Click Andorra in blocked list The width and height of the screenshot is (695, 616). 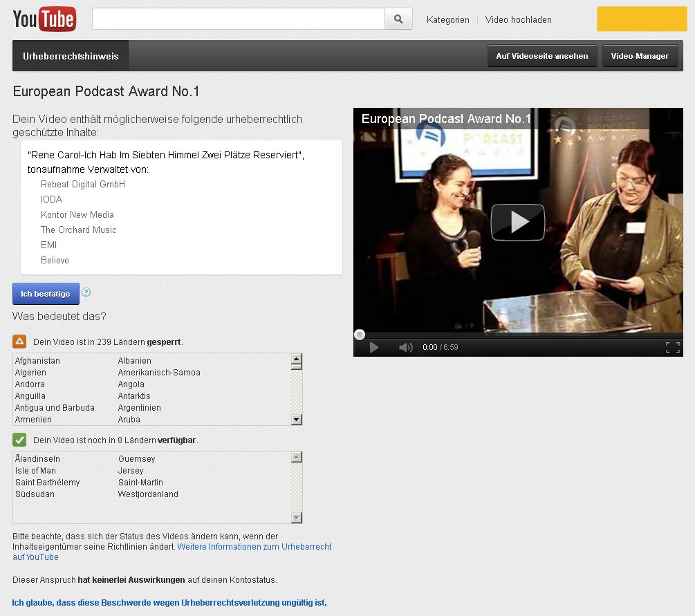pos(30,384)
